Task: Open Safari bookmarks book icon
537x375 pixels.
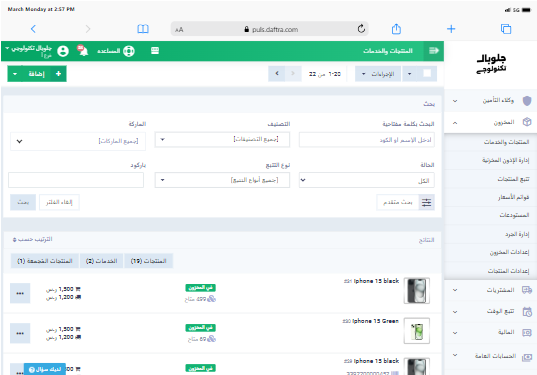Action: pos(143,29)
